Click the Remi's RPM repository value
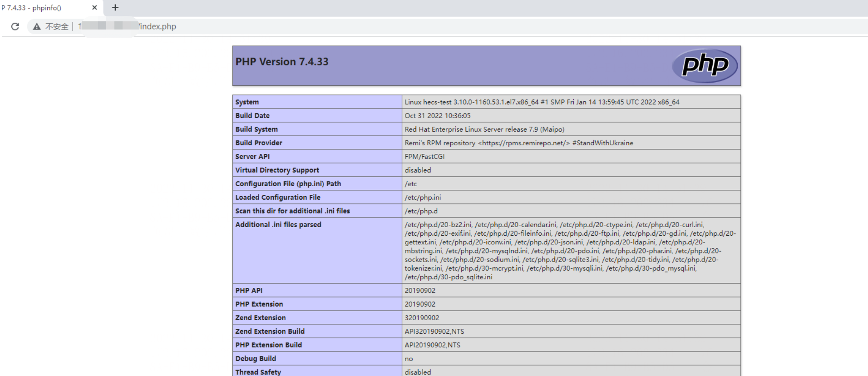Screen dimensions: 868x376 point(519,143)
